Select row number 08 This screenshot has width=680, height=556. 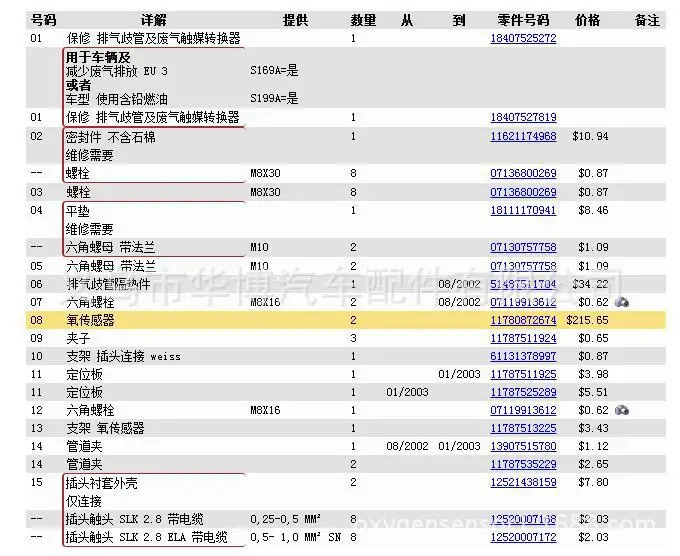coord(37,321)
